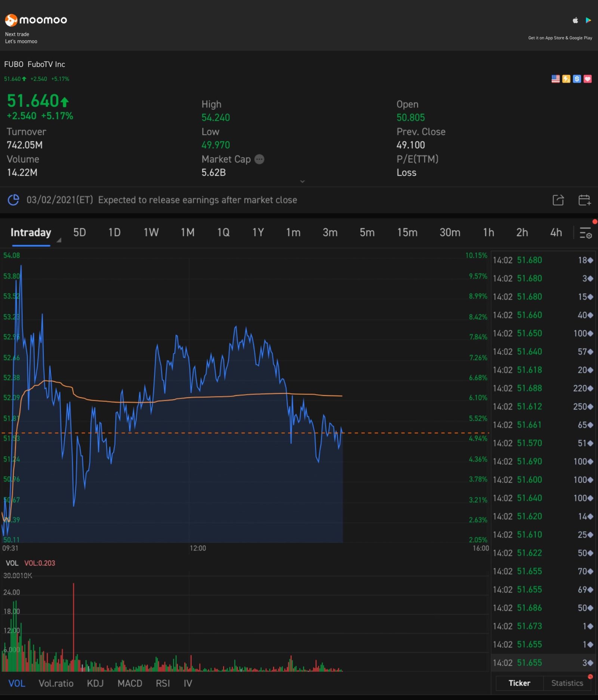Click Get it on App Store link
Viewport: 598px width, 700px height.
click(x=560, y=38)
